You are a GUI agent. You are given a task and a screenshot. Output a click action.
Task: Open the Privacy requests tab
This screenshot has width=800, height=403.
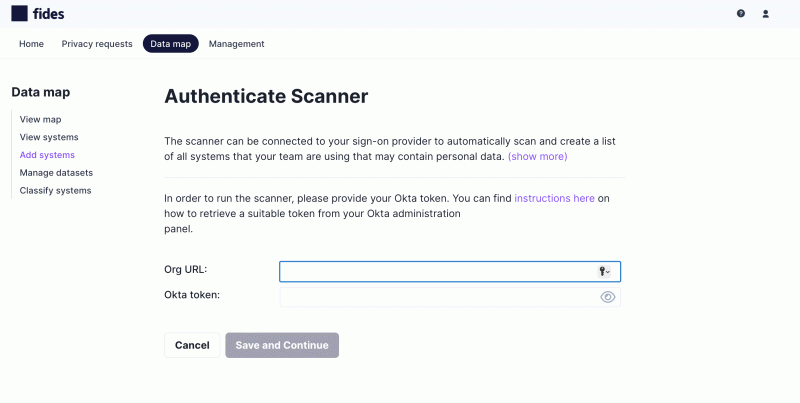pos(97,44)
